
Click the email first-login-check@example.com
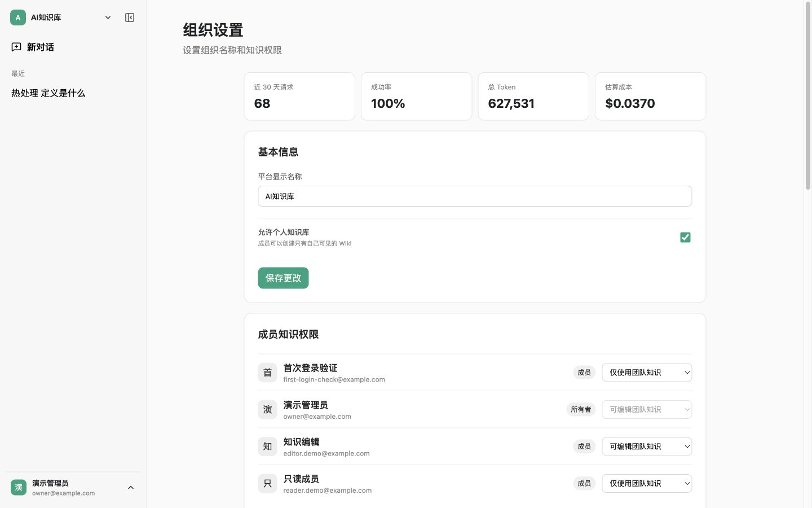click(334, 380)
